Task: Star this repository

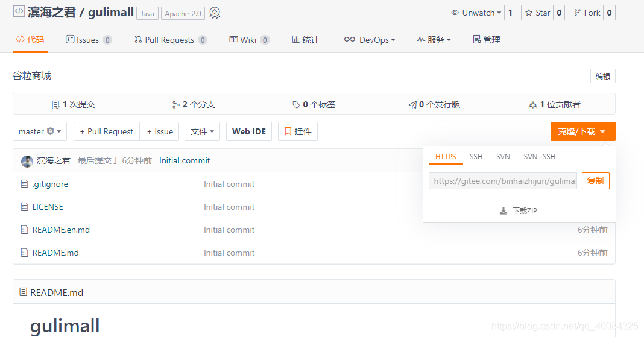Action: [537, 13]
